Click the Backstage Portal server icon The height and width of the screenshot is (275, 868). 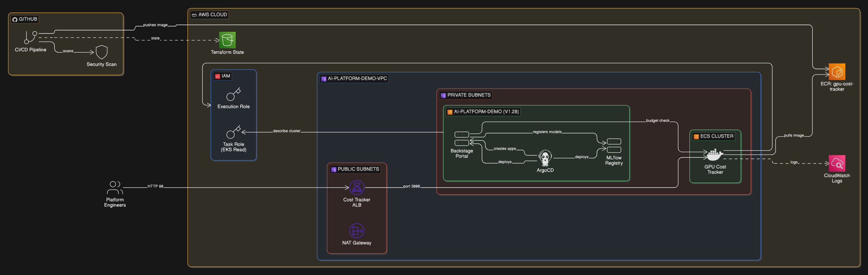(461, 138)
